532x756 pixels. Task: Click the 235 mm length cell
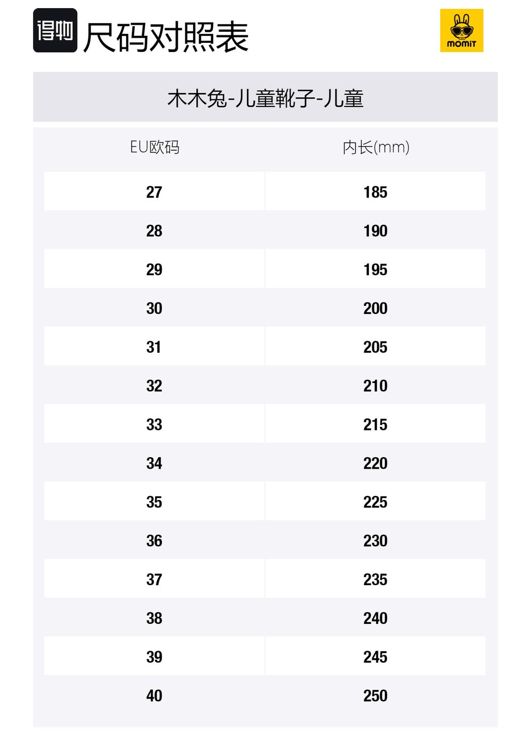375,580
